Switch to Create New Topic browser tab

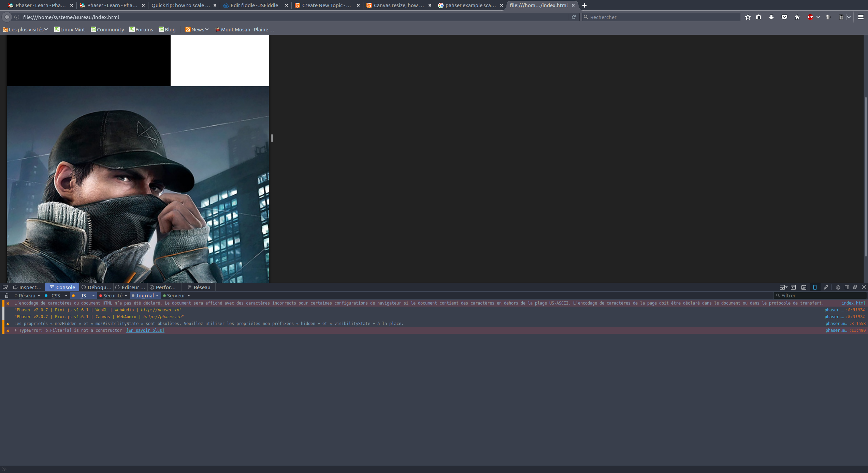tap(327, 5)
